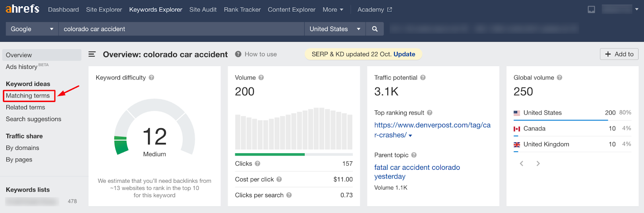Open Volume help tooltip icon
The image size is (644, 213).
coord(261,77)
